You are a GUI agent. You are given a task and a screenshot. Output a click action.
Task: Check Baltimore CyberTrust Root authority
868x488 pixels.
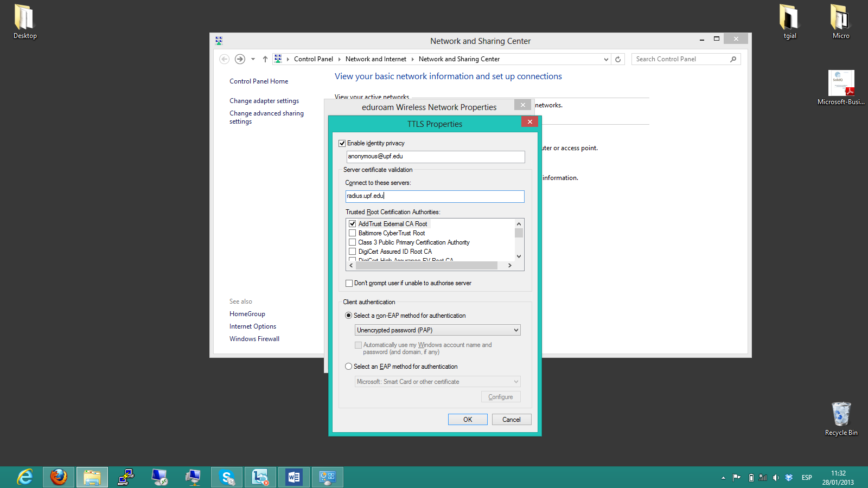pyautogui.click(x=353, y=233)
